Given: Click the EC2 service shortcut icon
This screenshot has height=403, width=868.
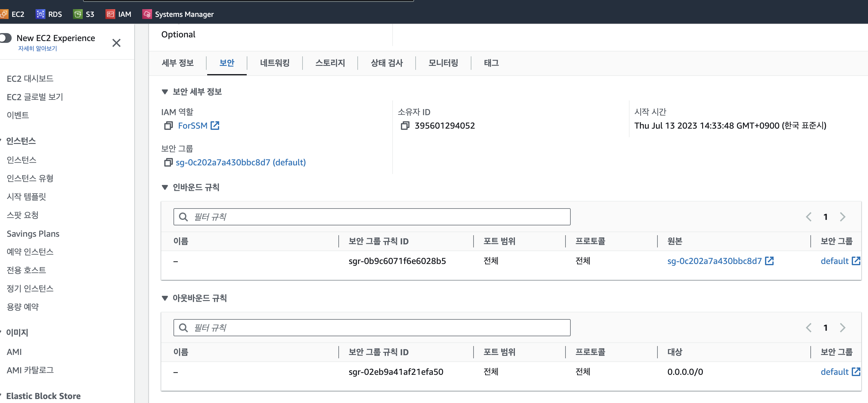Looking at the screenshot, I should tap(4, 14).
